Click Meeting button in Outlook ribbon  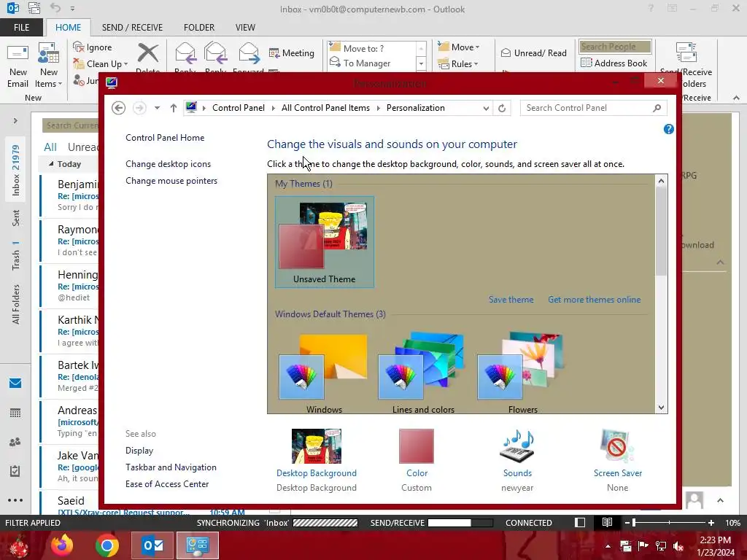[x=292, y=52]
